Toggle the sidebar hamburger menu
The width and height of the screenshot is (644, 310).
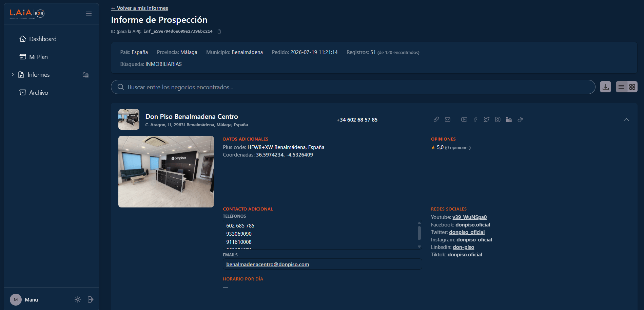click(x=89, y=14)
